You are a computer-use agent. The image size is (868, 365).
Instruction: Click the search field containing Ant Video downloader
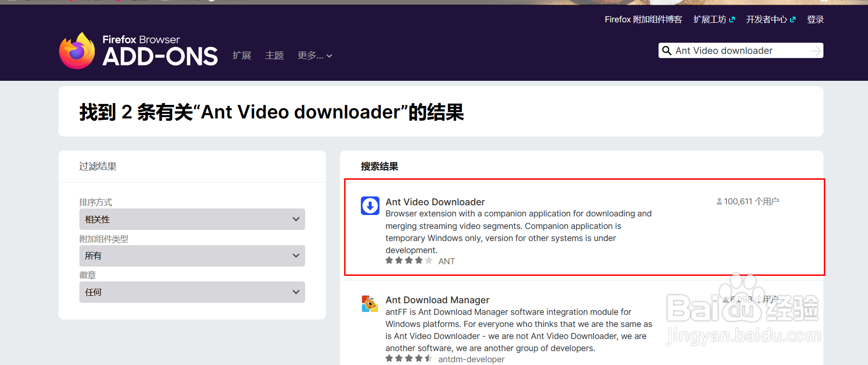(741, 51)
